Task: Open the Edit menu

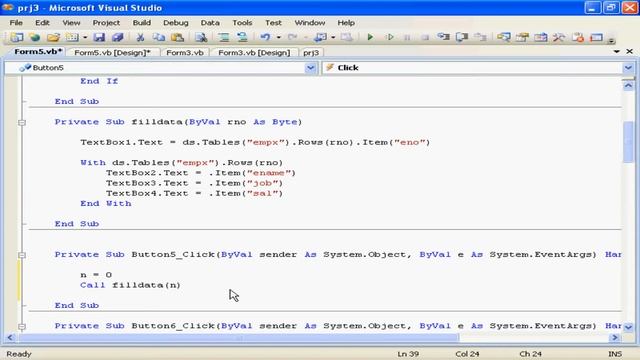Action: (42, 23)
